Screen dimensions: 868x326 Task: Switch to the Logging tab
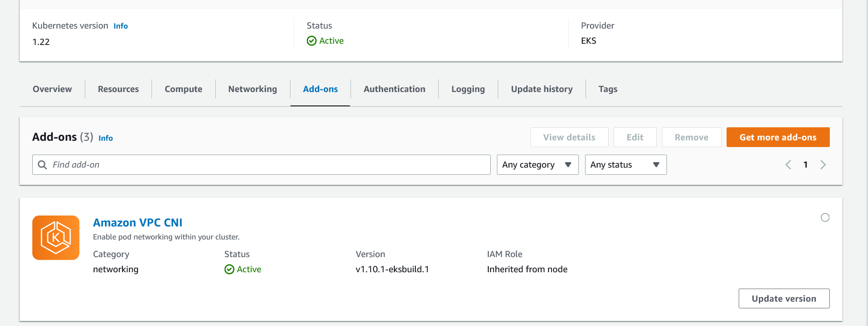click(x=468, y=89)
